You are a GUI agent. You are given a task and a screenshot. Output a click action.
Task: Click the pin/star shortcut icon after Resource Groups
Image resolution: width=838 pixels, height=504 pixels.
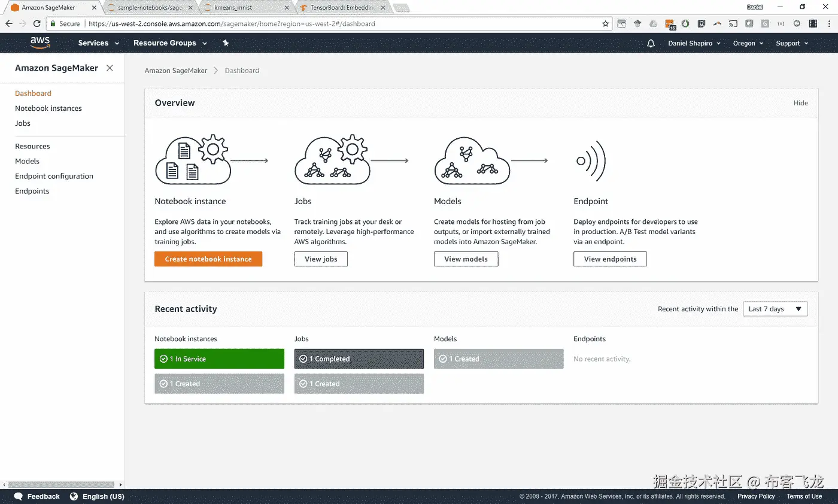[226, 43]
